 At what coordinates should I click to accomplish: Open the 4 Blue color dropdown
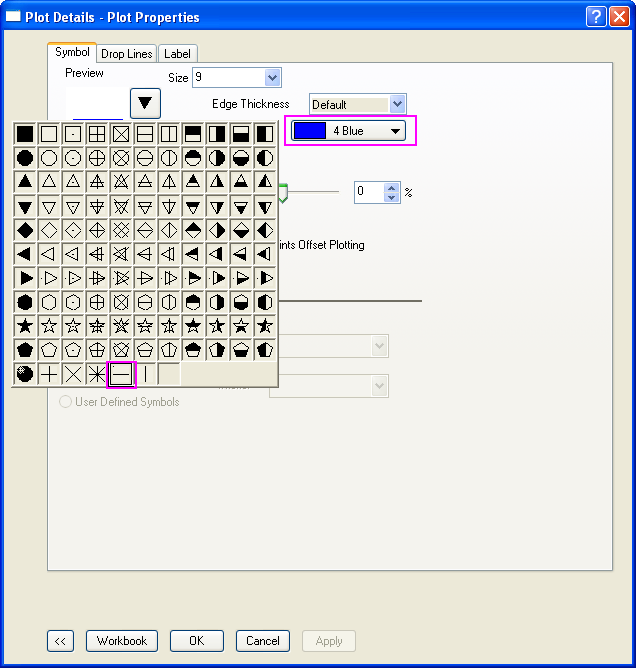tap(396, 131)
